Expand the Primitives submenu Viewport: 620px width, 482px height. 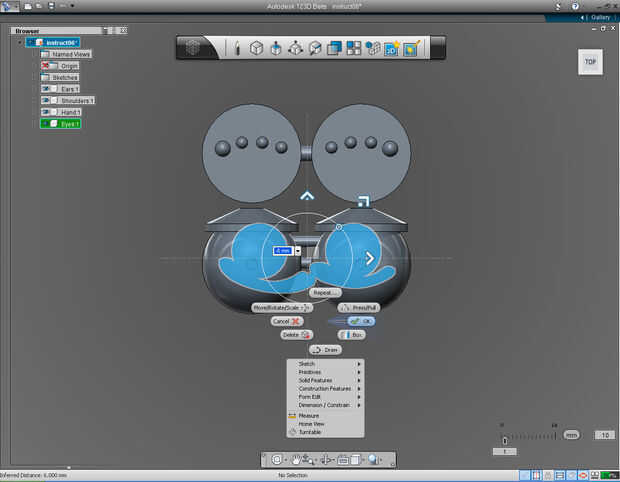[x=325, y=372]
